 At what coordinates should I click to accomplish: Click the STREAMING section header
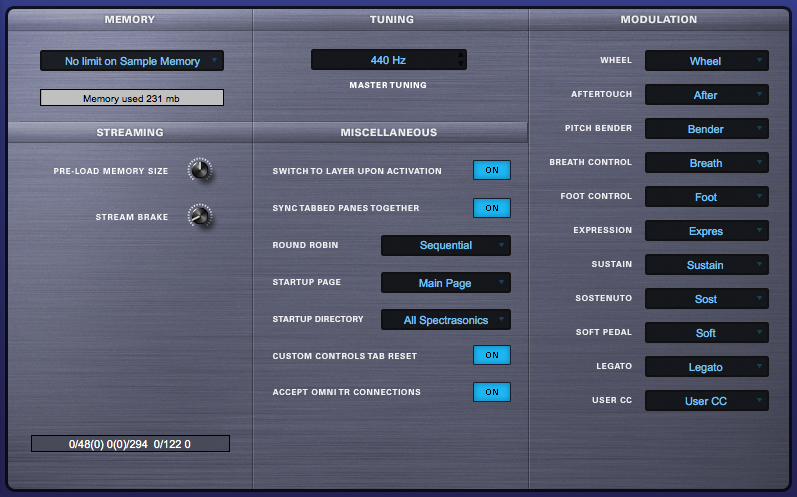pyautogui.click(x=130, y=132)
